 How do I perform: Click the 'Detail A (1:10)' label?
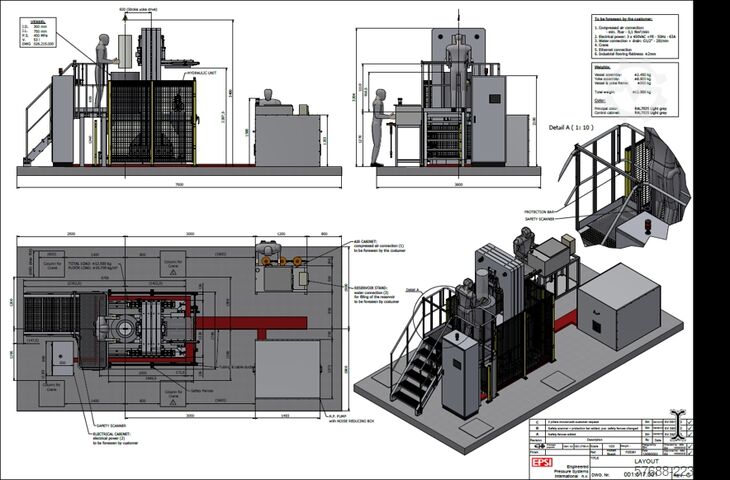pyautogui.click(x=570, y=127)
